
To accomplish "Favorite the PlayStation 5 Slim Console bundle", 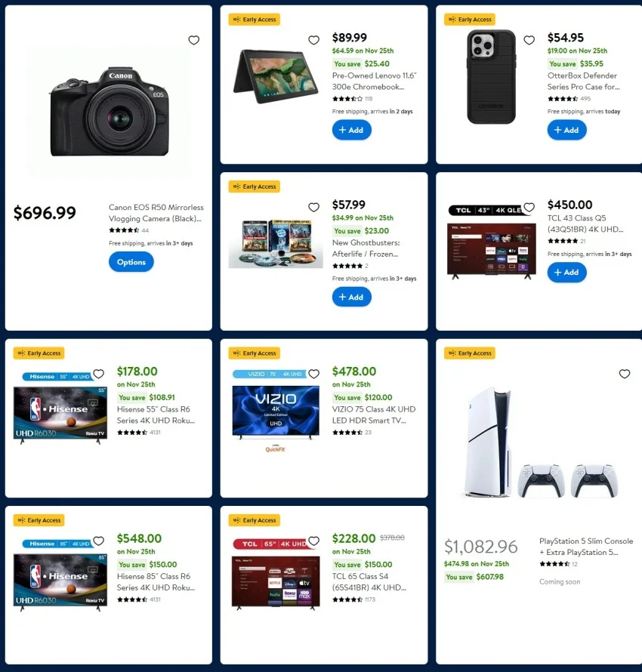I will point(625,375).
